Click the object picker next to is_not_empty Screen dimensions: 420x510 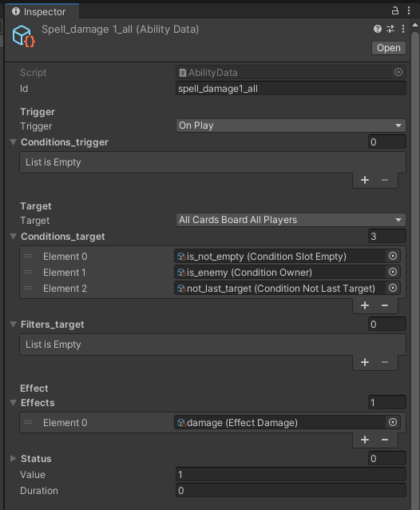coord(393,256)
